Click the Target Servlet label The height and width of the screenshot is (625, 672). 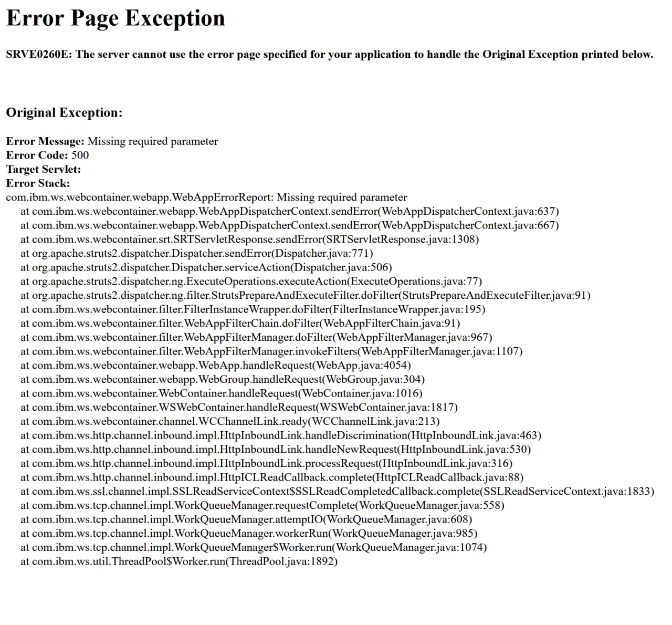(43, 170)
